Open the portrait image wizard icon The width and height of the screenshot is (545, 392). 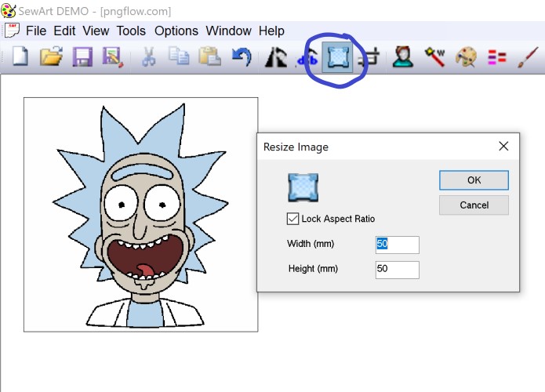pyautogui.click(x=403, y=56)
